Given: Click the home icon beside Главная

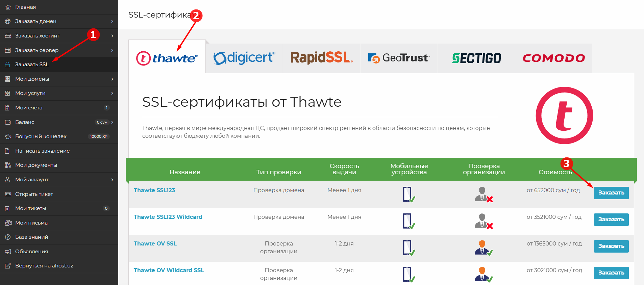Looking at the screenshot, I should pos(8,7).
